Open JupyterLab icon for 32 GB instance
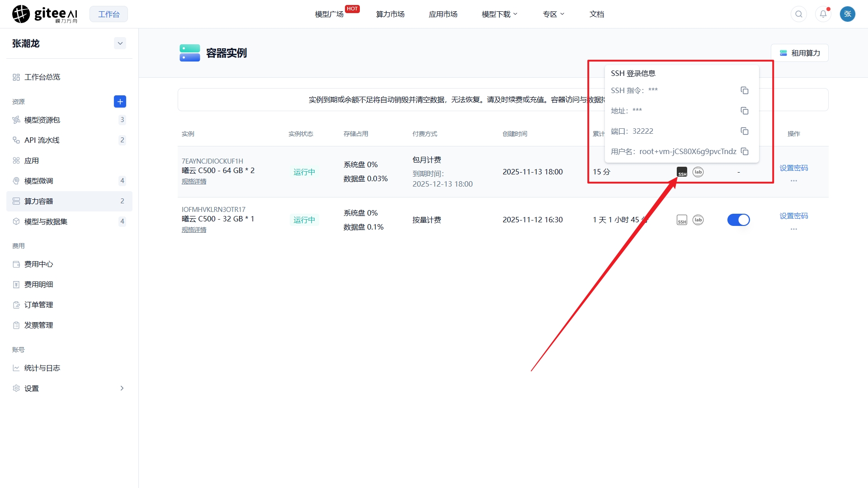 click(698, 220)
